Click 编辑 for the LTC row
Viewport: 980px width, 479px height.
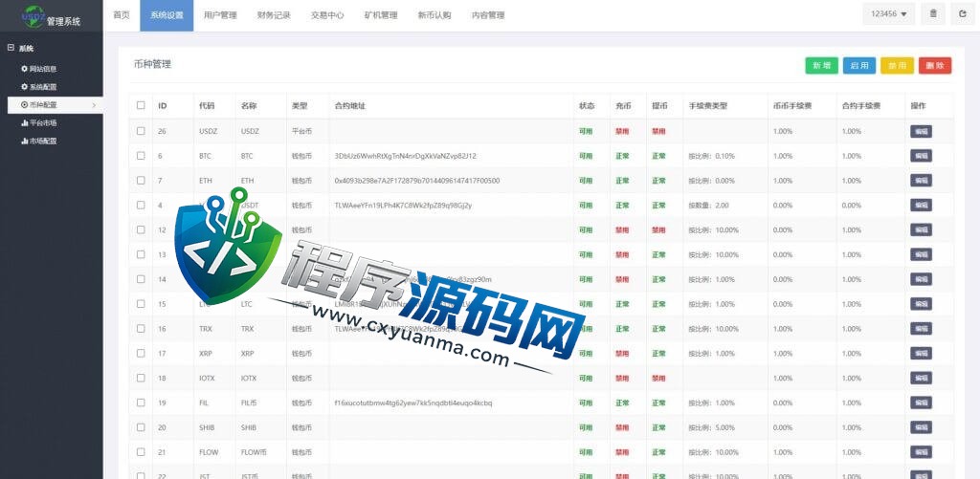(x=921, y=303)
